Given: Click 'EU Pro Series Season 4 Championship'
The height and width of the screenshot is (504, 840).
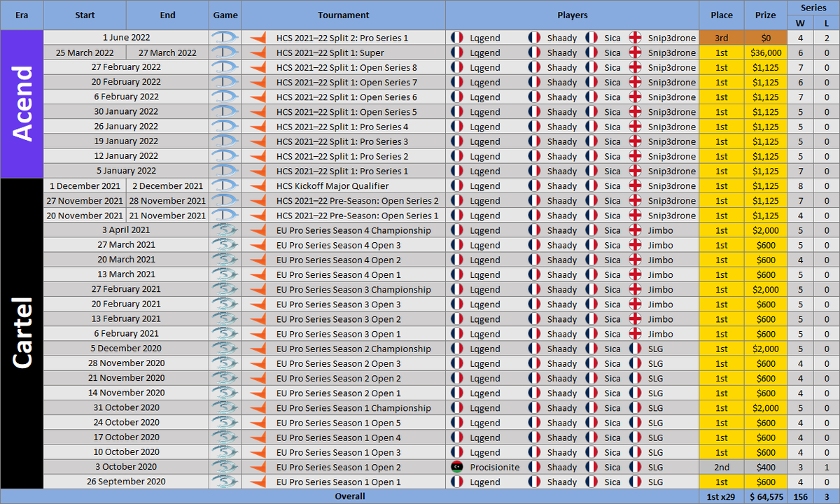Looking at the screenshot, I should point(353,230).
